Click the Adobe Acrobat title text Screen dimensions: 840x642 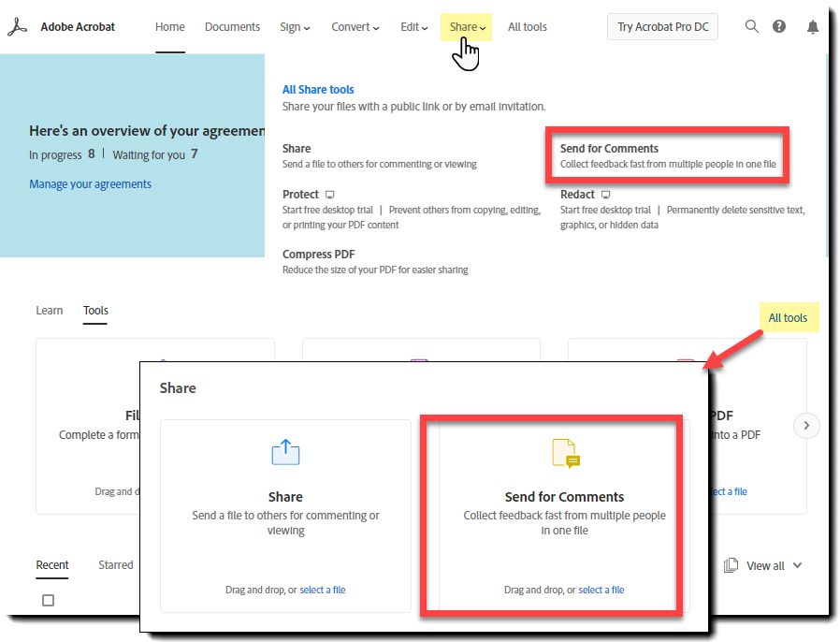pyautogui.click(x=78, y=27)
